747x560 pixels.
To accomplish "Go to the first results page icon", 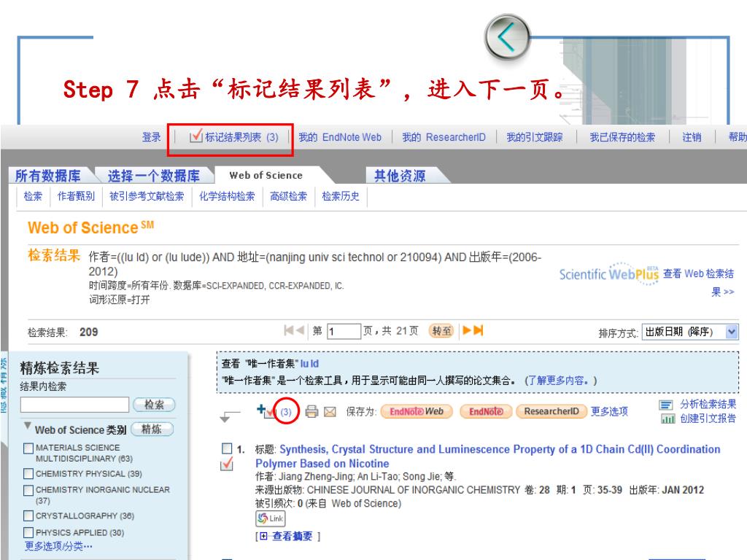I will [x=289, y=330].
